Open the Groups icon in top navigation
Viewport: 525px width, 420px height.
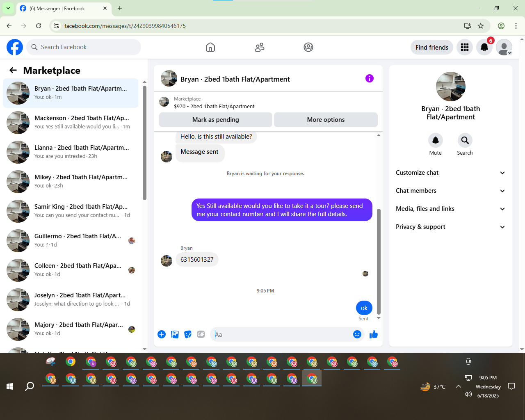(308, 47)
